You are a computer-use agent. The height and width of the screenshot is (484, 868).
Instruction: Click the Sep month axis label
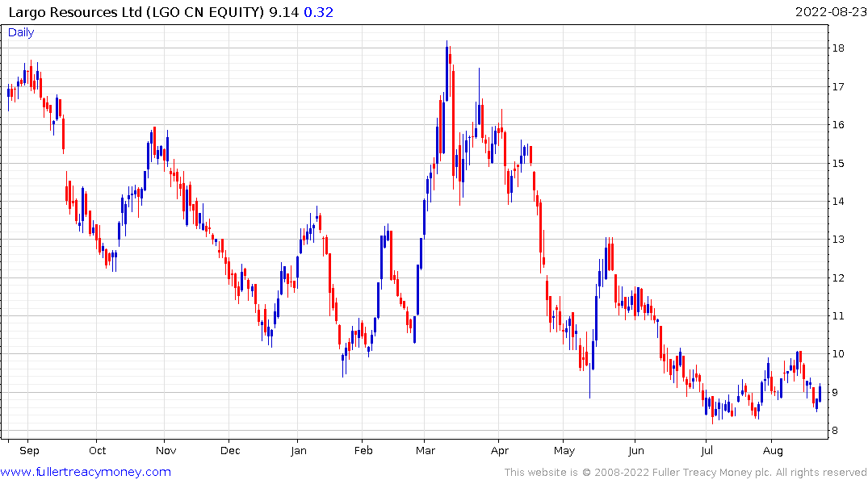[x=29, y=450]
